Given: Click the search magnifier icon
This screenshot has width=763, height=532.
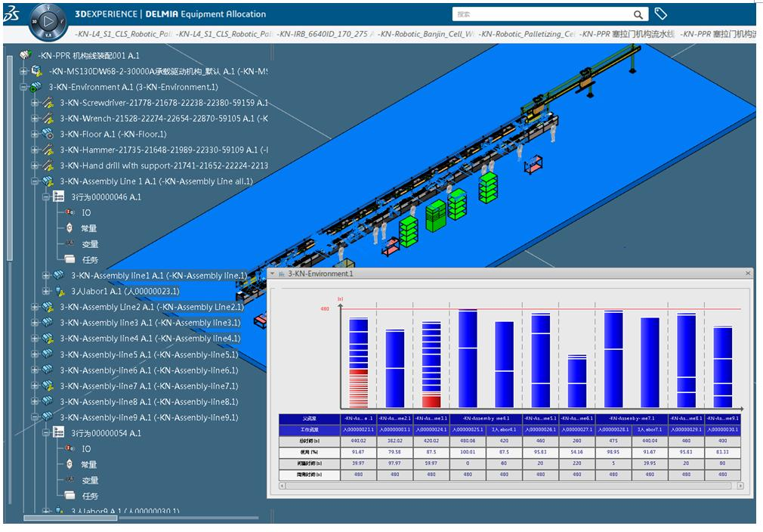Looking at the screenshot, I should (x=638, y=14).
